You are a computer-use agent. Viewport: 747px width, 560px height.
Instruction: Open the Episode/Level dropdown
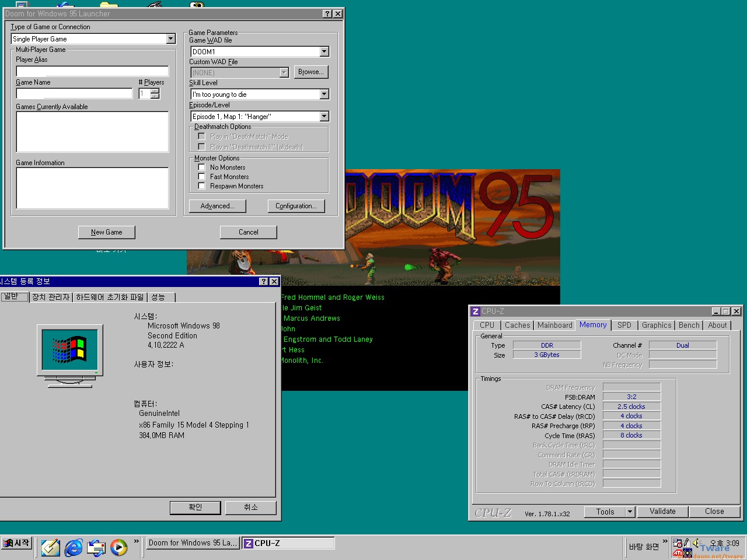(x=324, y=117)
